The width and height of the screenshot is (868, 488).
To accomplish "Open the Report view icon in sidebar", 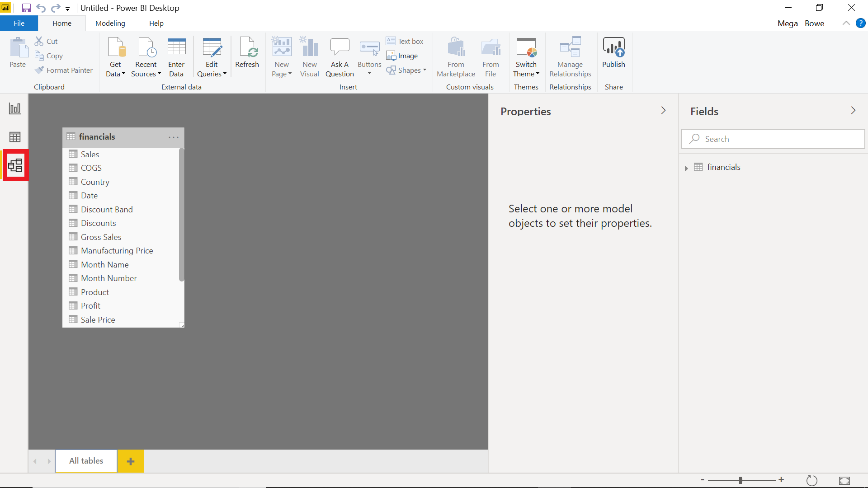I will click(14, 108).
